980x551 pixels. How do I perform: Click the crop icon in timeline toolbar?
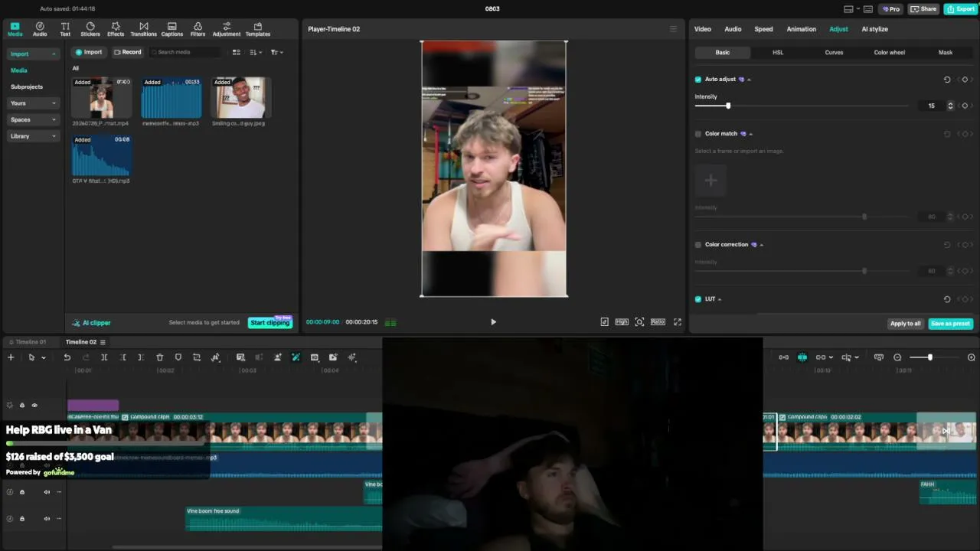[x=197, y=357]
